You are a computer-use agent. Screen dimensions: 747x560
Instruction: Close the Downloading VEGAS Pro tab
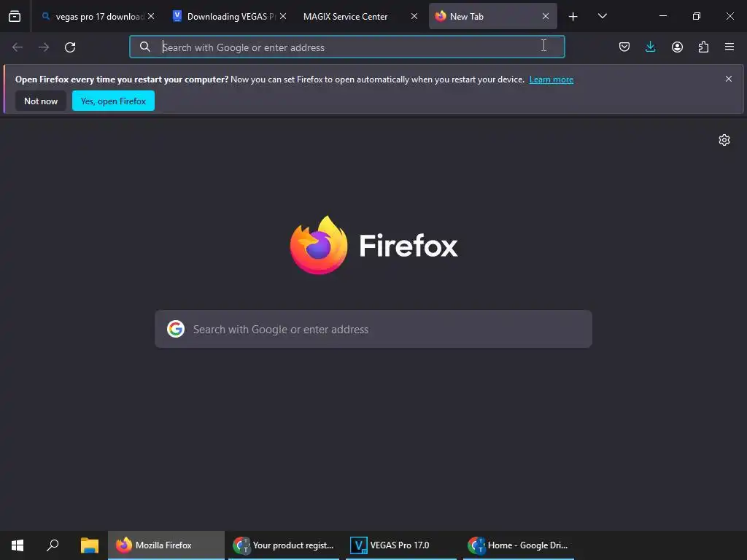[x=283, y=16]
